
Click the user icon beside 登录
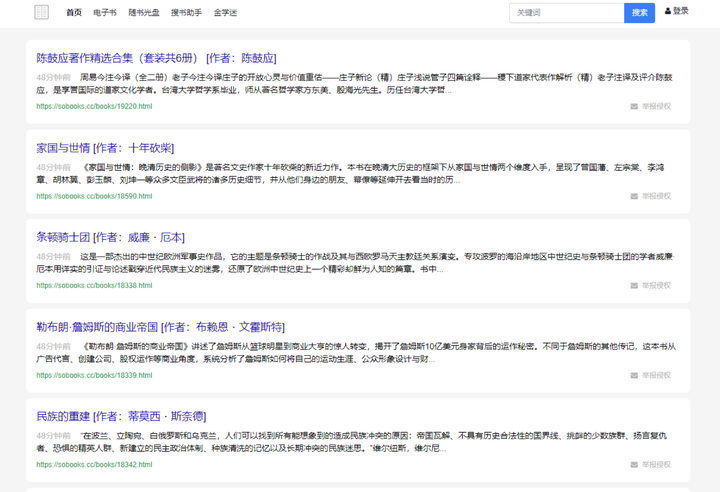click(668, 11)
